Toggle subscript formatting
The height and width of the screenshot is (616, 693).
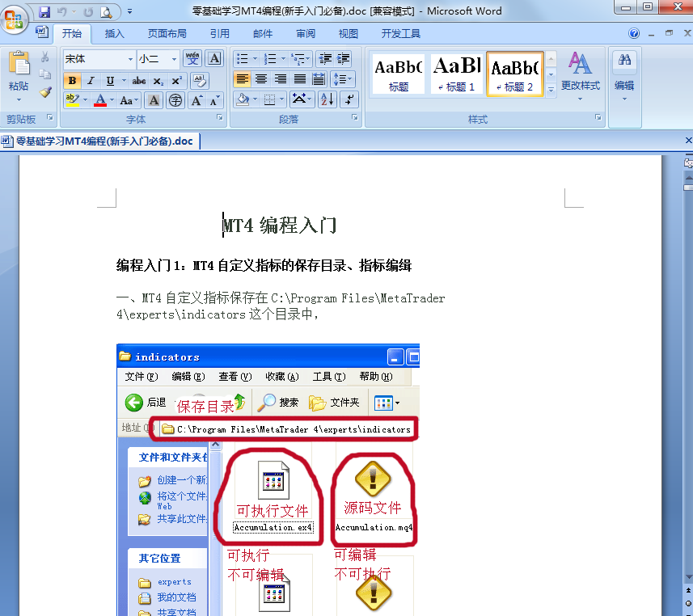pyautogui.click(x=158, y=80)
